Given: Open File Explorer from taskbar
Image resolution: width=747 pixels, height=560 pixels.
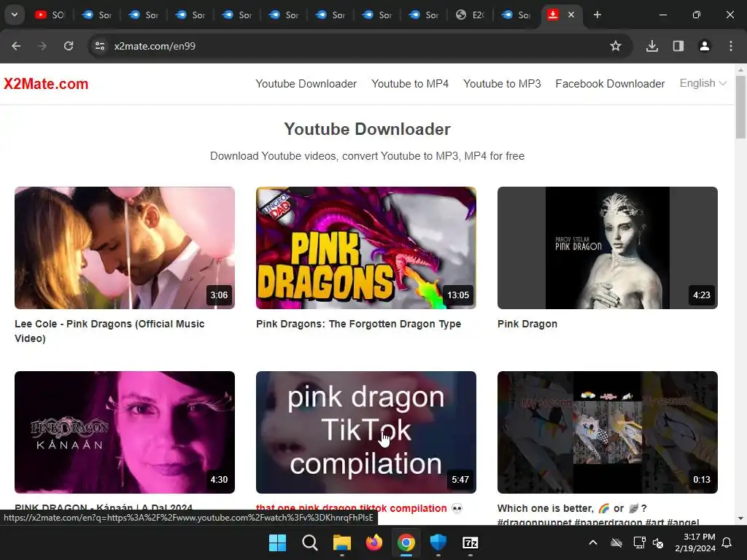Looking at the screenshot, I should coord(342,542).
